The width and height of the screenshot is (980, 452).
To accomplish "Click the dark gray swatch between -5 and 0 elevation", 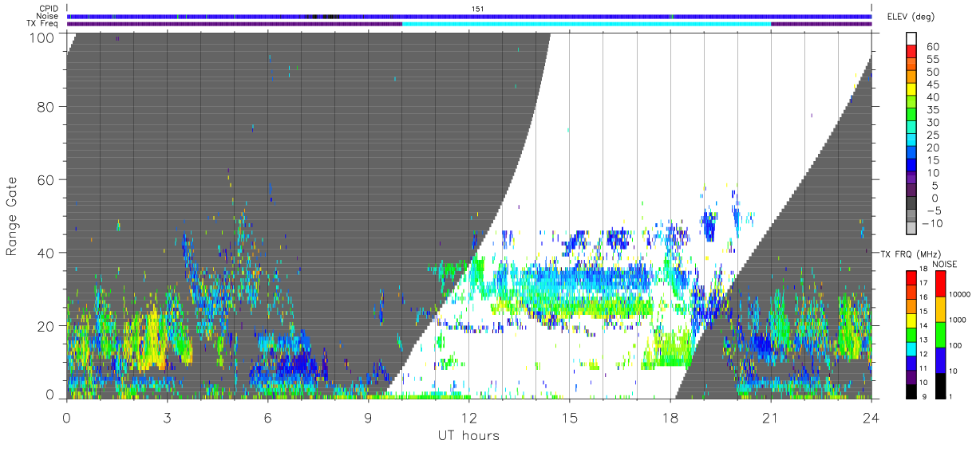I will (x=912, y=204).
